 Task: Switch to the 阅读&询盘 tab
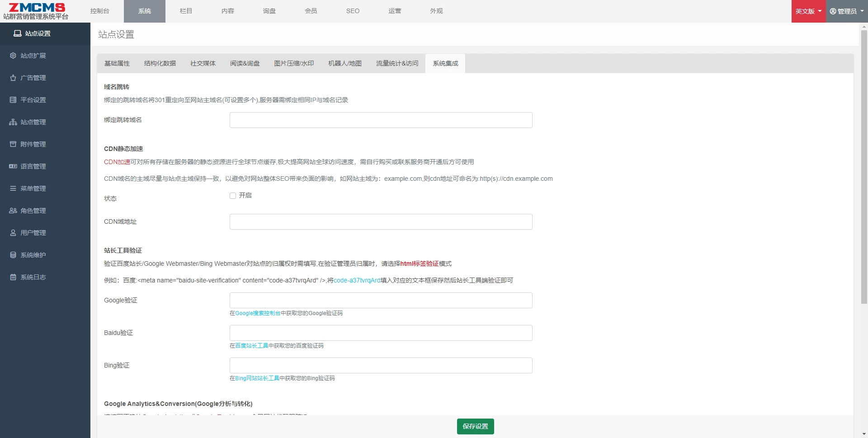click(245, 63)
